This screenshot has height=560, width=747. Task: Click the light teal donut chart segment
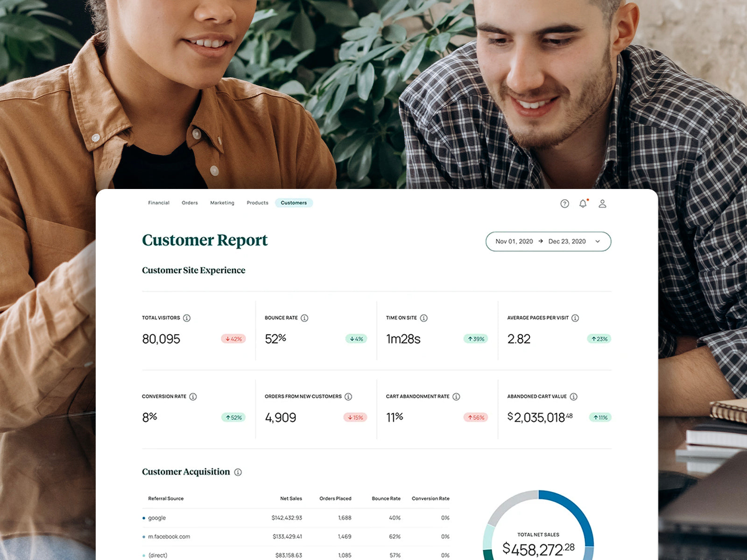pyautogui.click(x=488, y=537)
